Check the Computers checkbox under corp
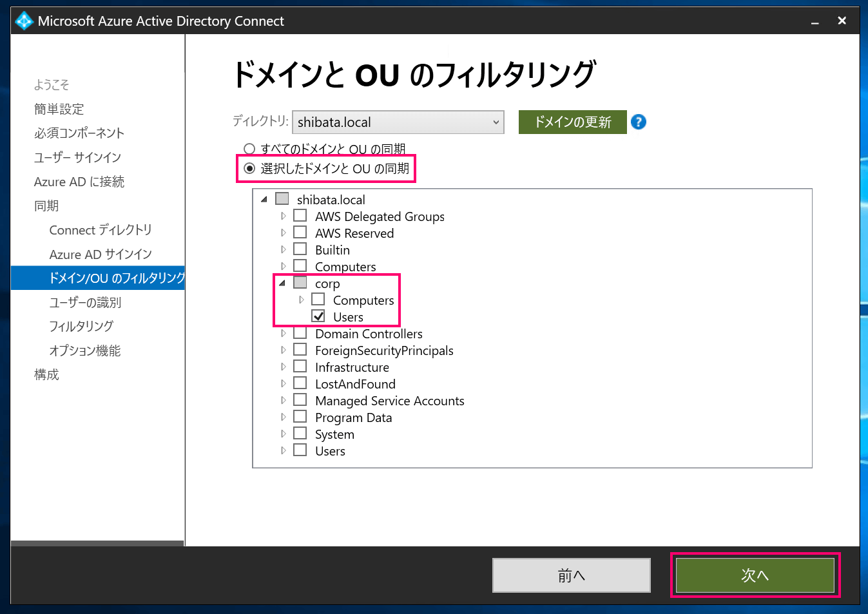The image size is (868, 614). (x=318, y=299)
